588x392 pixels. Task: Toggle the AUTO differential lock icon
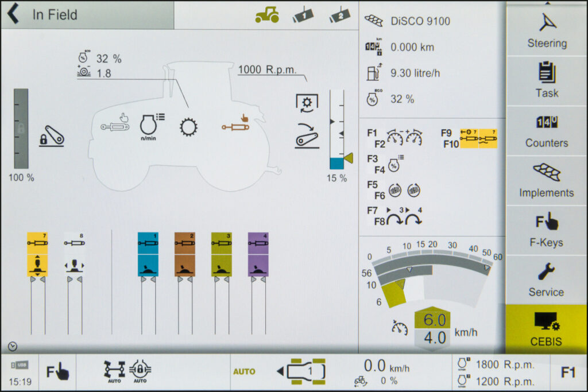(140, 371)
